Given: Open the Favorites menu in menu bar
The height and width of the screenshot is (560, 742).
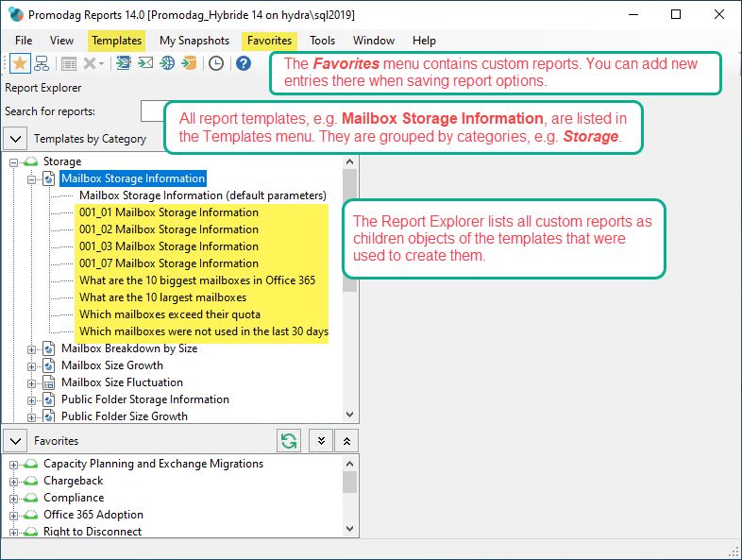Looking at the screenshot, I should [269, 41].
